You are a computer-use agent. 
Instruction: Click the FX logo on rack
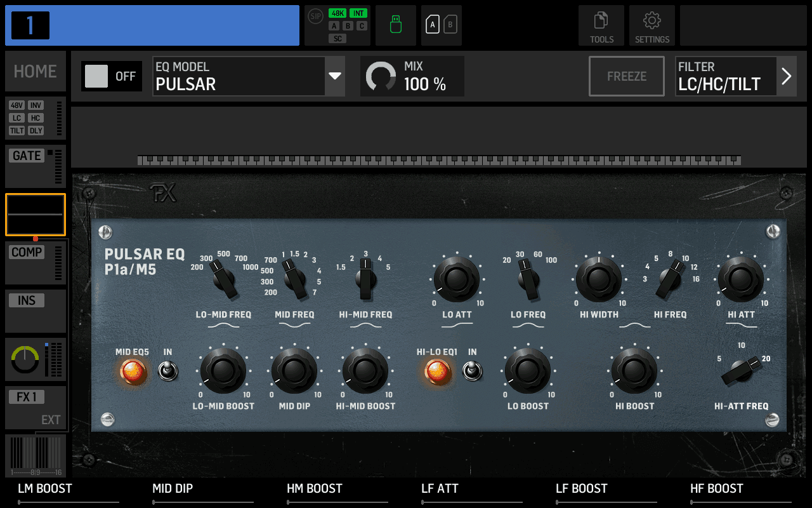(x=163, y=193)
